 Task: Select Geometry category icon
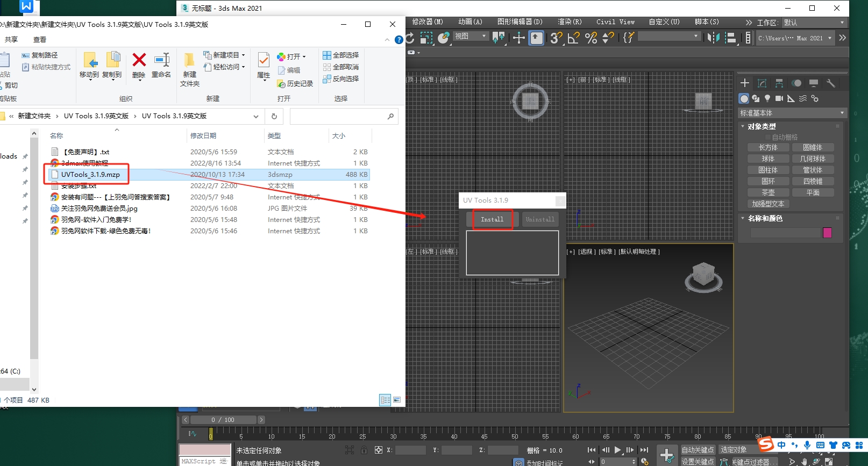tap(744, 98)
